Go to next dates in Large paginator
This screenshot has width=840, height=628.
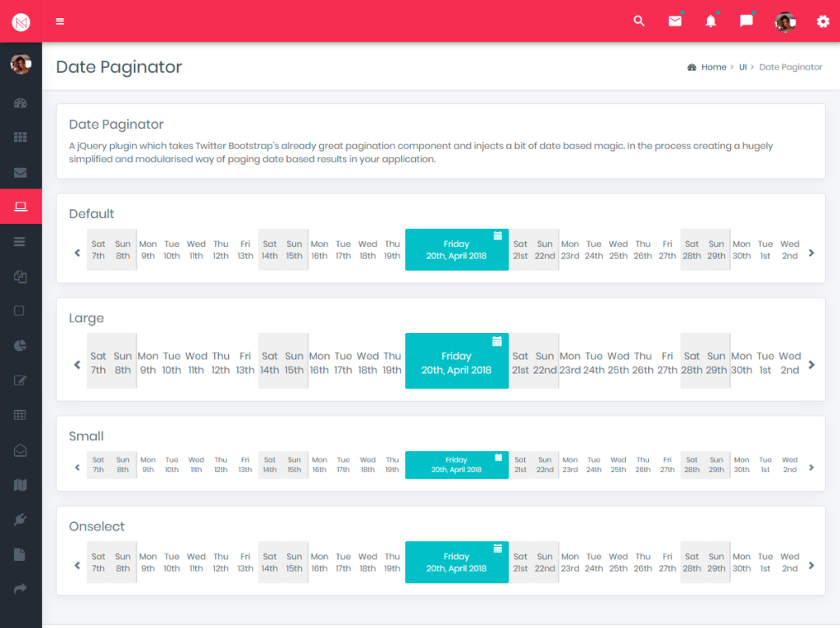[x=811, y=365]
